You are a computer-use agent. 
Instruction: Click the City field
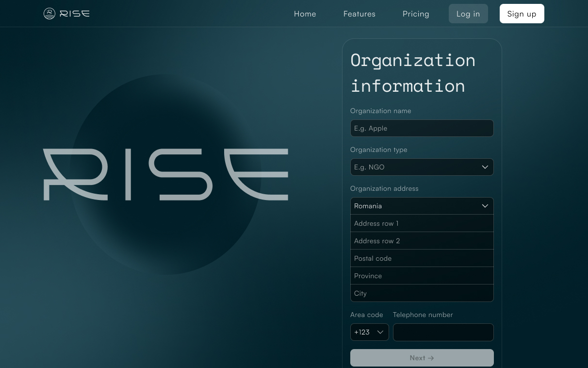coord(422,293)
